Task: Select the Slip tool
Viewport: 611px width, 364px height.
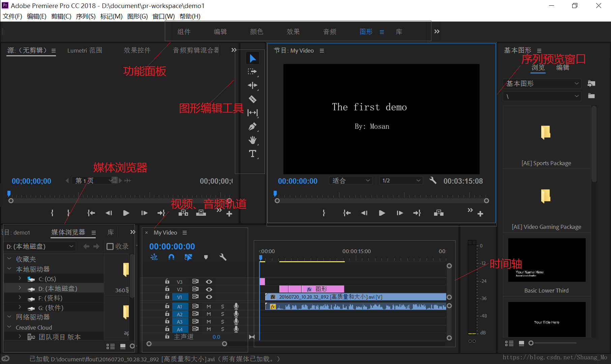Action: pyautogui.click(x=252, y=113)
